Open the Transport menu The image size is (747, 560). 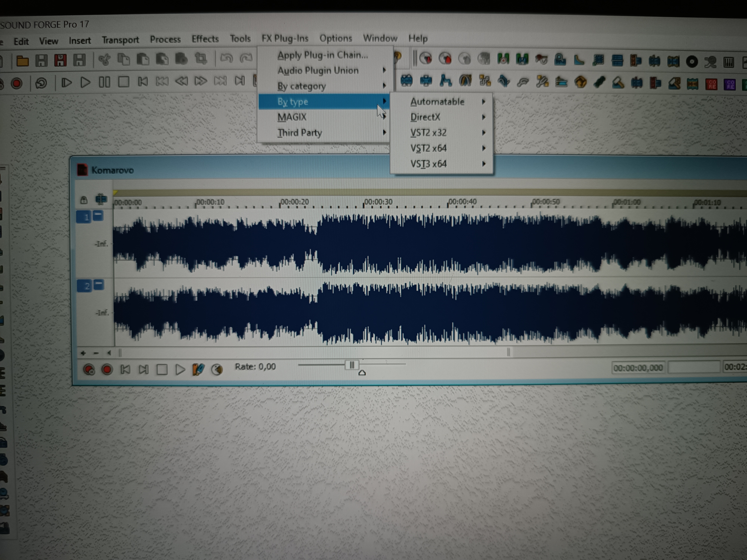(x=120, y=40)
